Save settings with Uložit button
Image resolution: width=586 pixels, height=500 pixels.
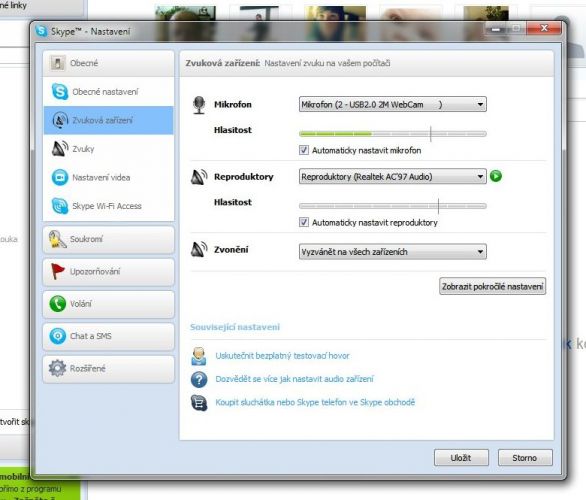point(461,458)
